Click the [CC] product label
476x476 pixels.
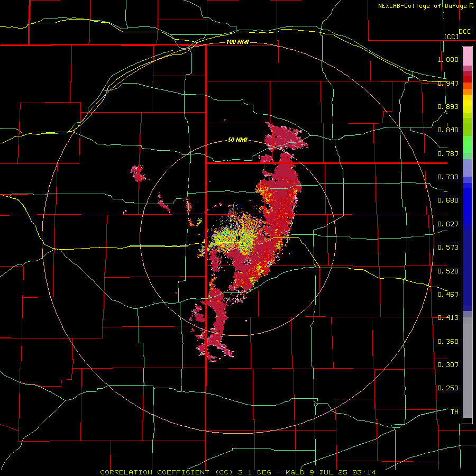pos(452,36)
